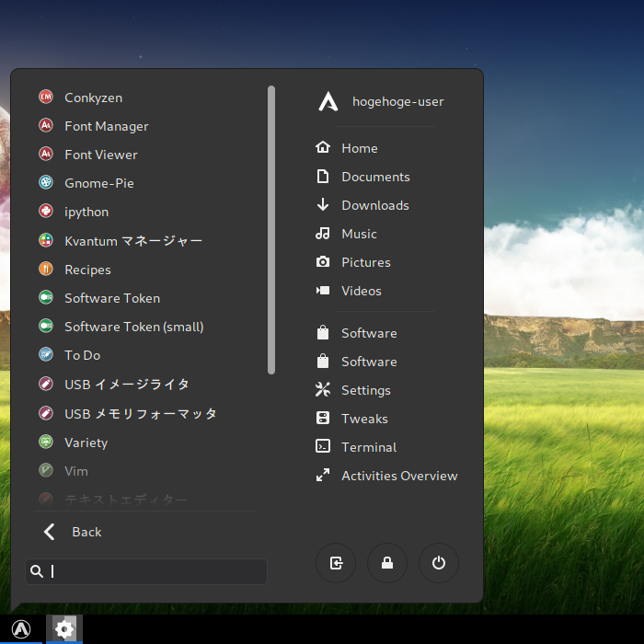Select the Music label
This screenshot has width=644, height=644.
pyautogui.click(x=359, y=234)
